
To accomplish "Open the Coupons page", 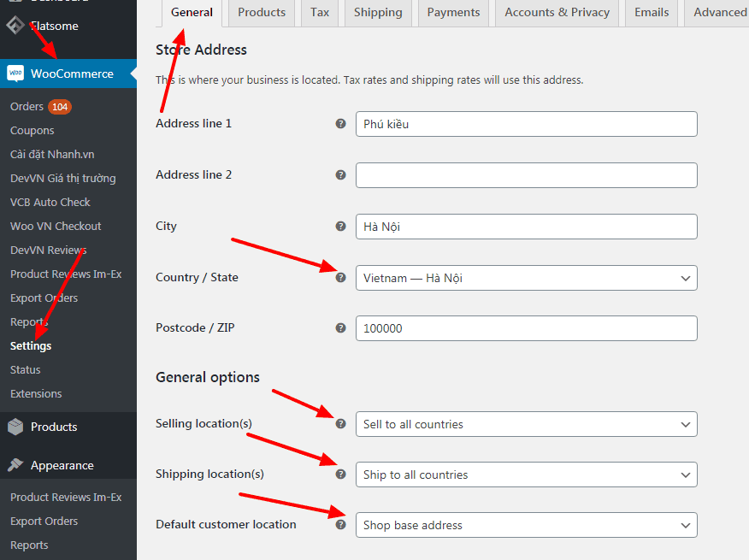I will click(32, 130).
